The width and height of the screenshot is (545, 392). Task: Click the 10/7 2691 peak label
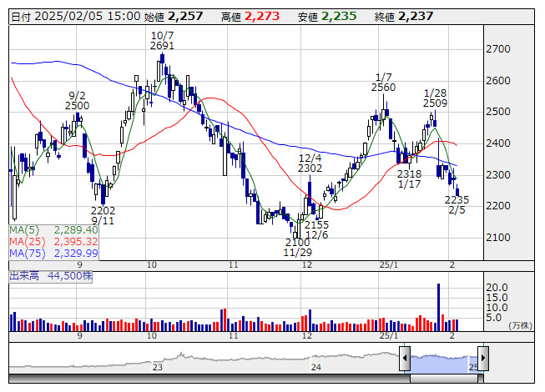click(162, 40)
